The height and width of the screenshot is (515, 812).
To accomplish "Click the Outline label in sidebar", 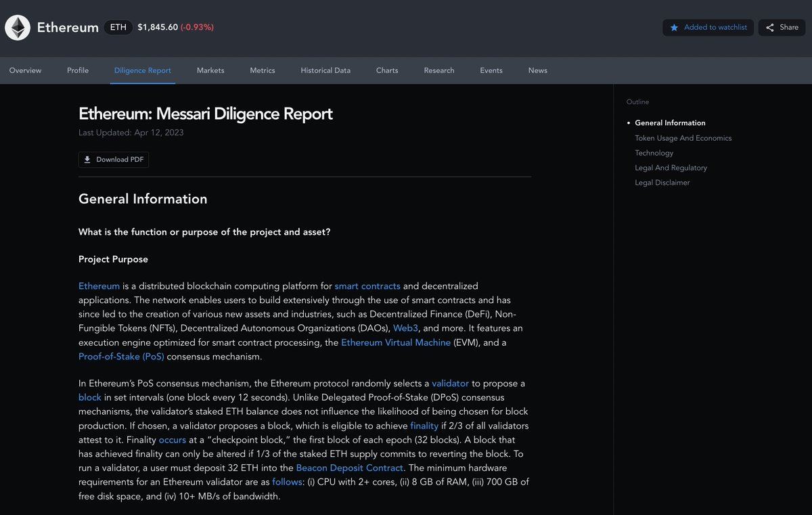I will 637,102.
